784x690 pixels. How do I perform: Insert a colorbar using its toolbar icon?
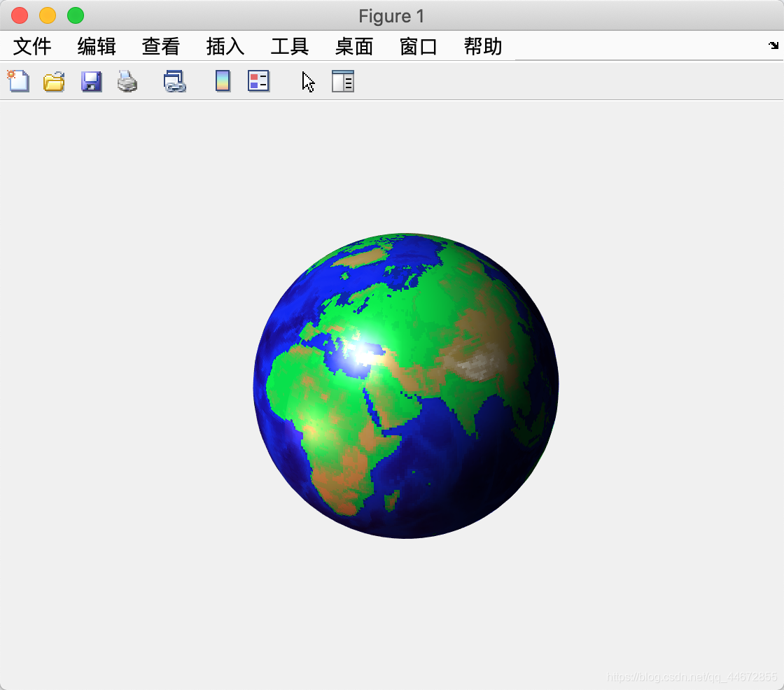[222, 81]
